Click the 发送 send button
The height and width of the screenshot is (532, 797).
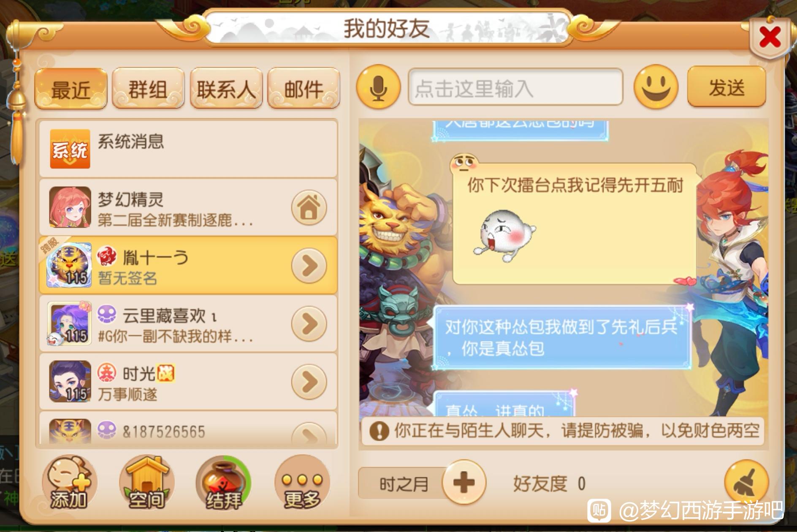pos(727,87)
